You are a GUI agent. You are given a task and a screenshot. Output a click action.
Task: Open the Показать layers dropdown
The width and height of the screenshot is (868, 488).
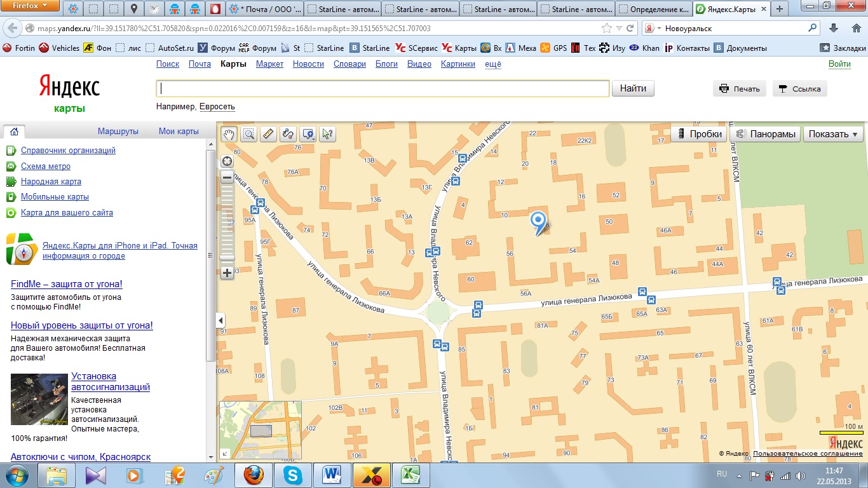coord(833,134)
